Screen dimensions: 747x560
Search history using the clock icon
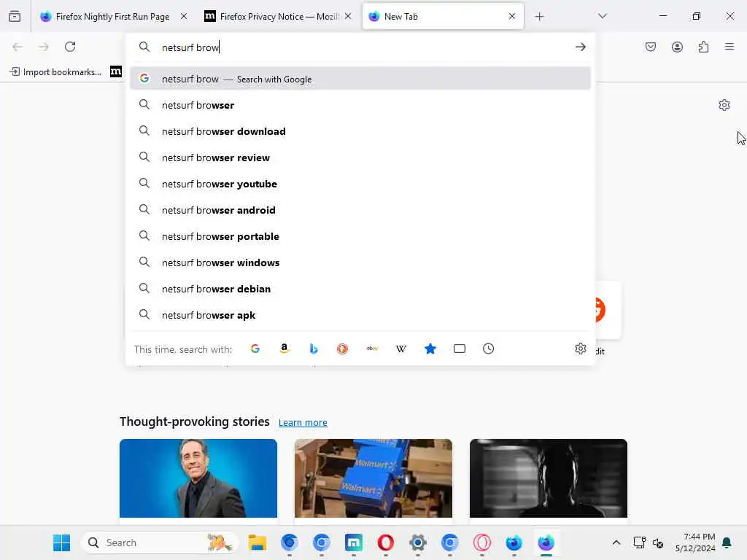(488, 349)
